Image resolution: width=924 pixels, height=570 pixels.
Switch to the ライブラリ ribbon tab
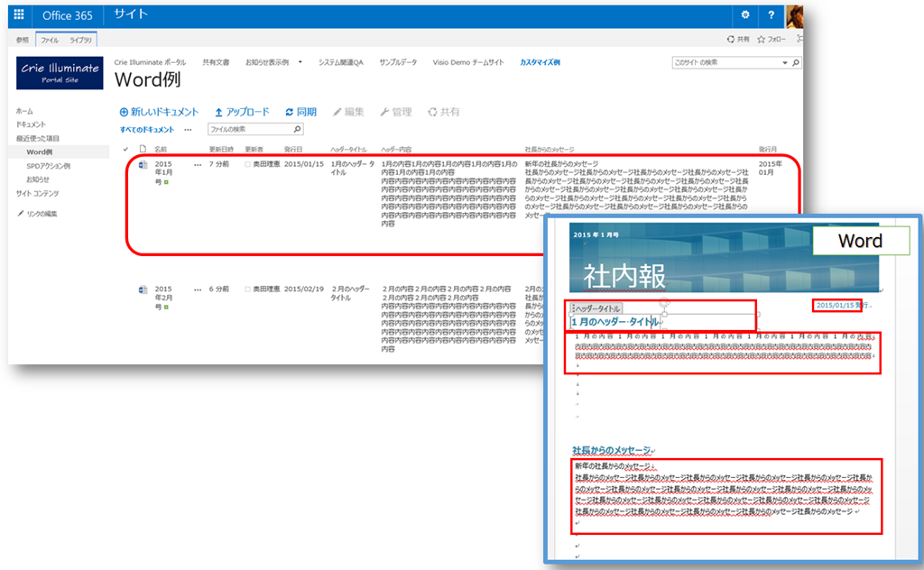(x=80, y=40)
